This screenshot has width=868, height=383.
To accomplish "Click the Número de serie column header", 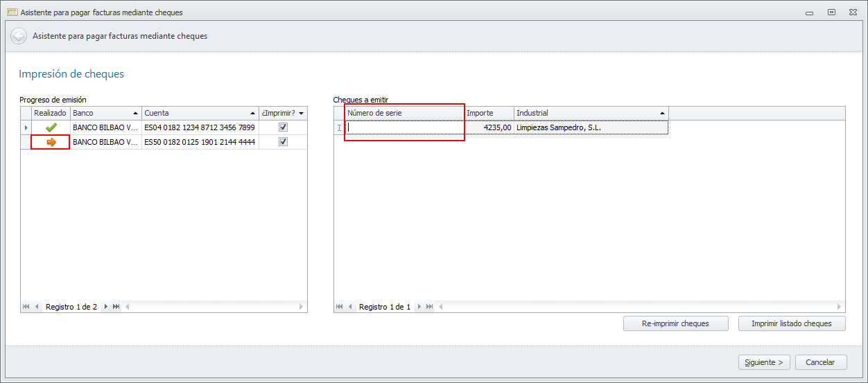I will click(x=404, y=113).
